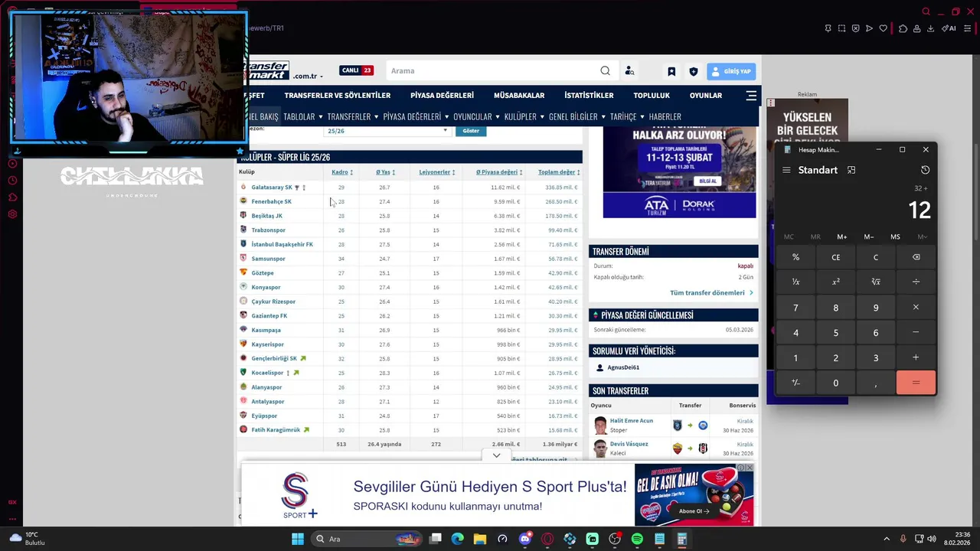Expand the PİYASA DEĞERLERİ submenu
Screen dimensions: 980x551
[446, 117]
